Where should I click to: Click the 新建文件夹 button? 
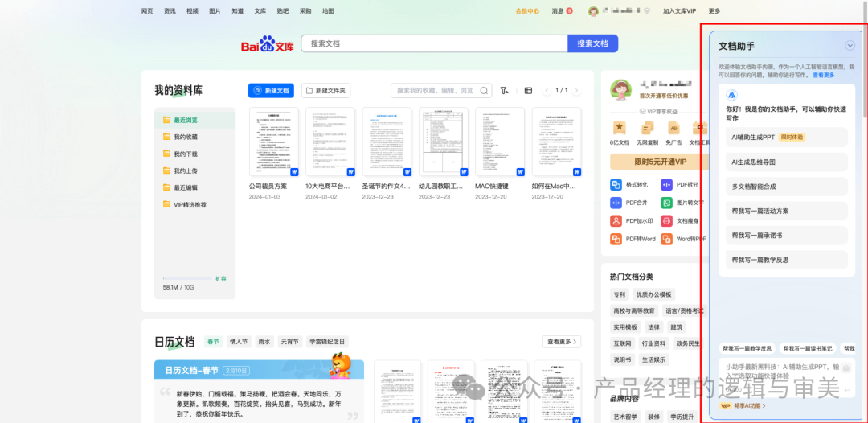click(x=326, y=90)
